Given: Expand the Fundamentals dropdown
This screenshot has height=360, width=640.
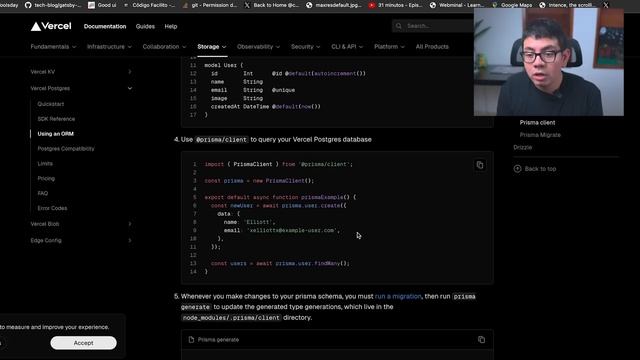Looking at the screenshot, I should (x=53, y=47).
